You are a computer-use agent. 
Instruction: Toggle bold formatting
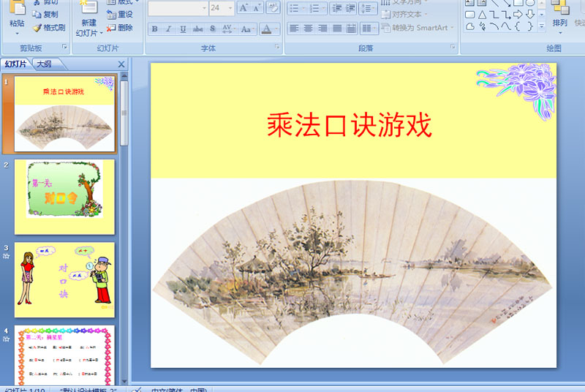click(x=154, y=29)
